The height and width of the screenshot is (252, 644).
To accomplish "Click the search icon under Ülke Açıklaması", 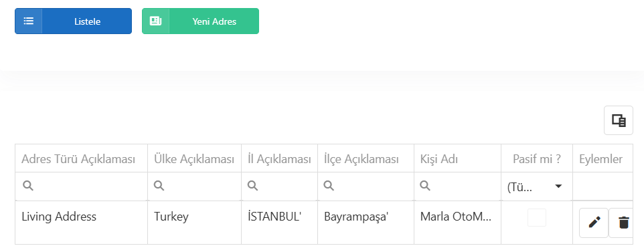I will point(159,186).
